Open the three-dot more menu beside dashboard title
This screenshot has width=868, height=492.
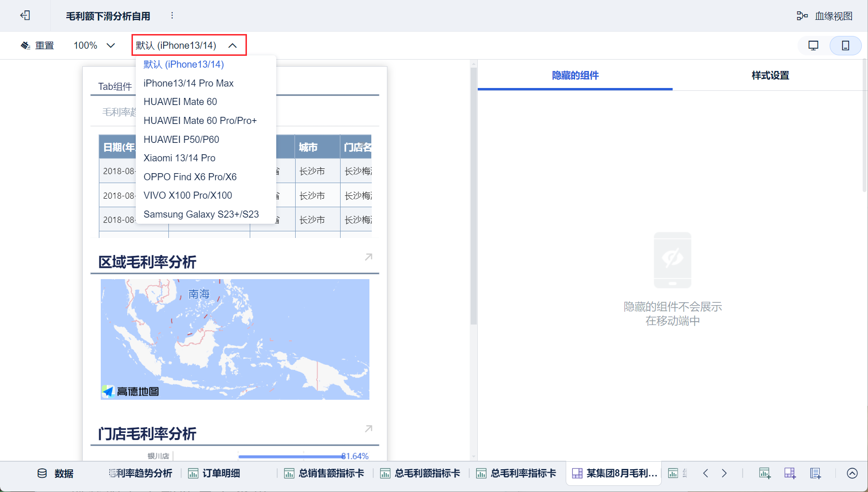[x=172, y=16]
